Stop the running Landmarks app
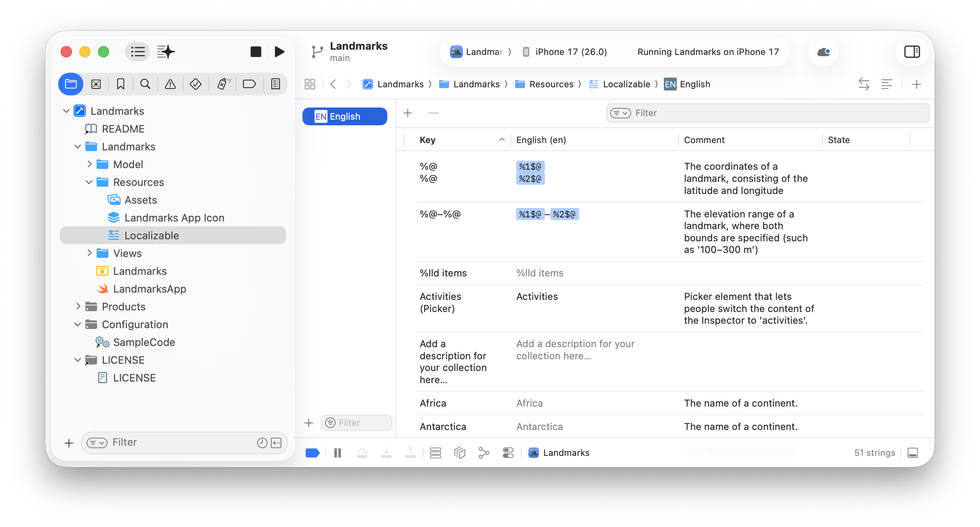Image resolution: width=980 pixels, height=527 pixels. tap(256, 52)
